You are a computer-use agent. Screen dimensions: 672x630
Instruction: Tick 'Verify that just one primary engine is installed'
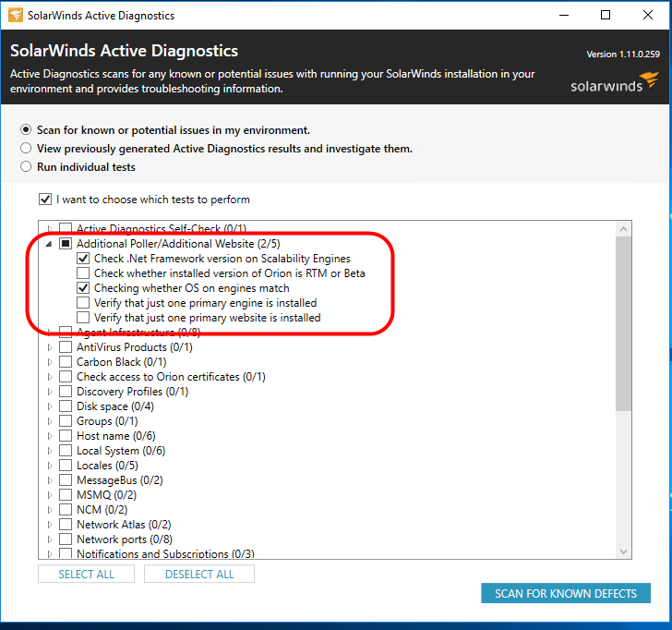(83, 303)
